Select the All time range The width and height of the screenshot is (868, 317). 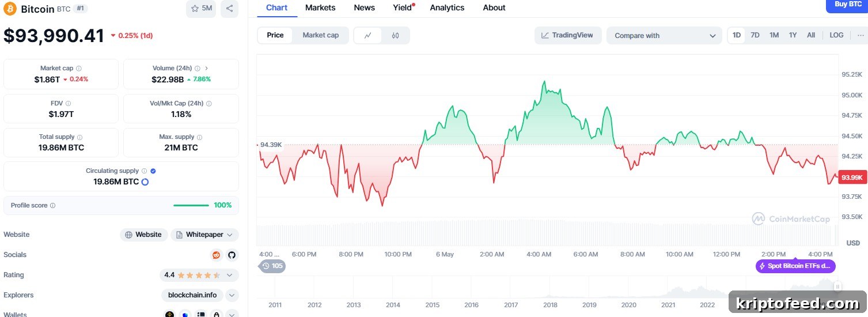pos(811,35)
